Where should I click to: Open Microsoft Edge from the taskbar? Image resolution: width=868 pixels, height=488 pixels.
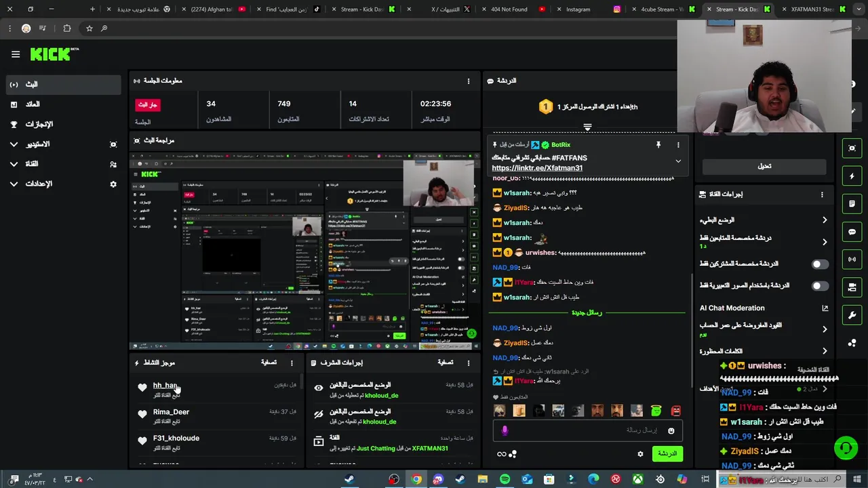point(593,480)
